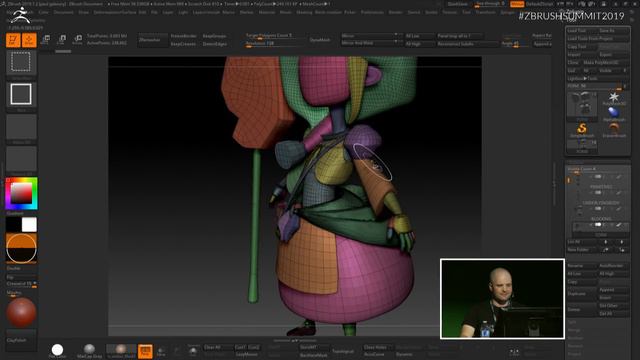Toggle the Double option under material
Screen dimensions: 640x360
(x=13, y=269)
